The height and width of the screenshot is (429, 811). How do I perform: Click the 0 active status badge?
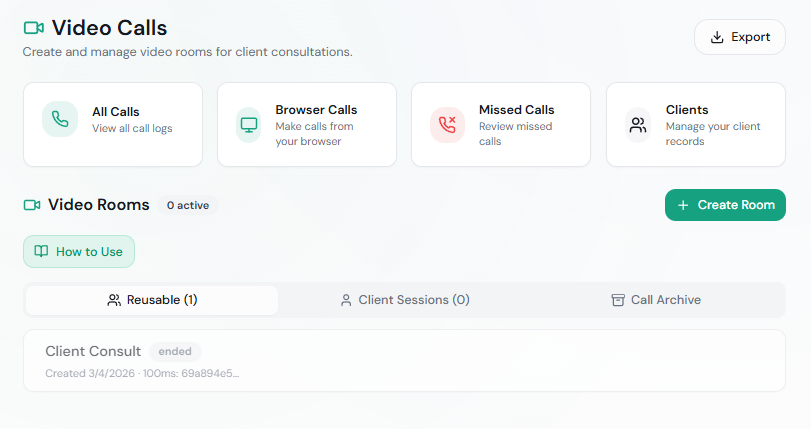pos(188,205)
